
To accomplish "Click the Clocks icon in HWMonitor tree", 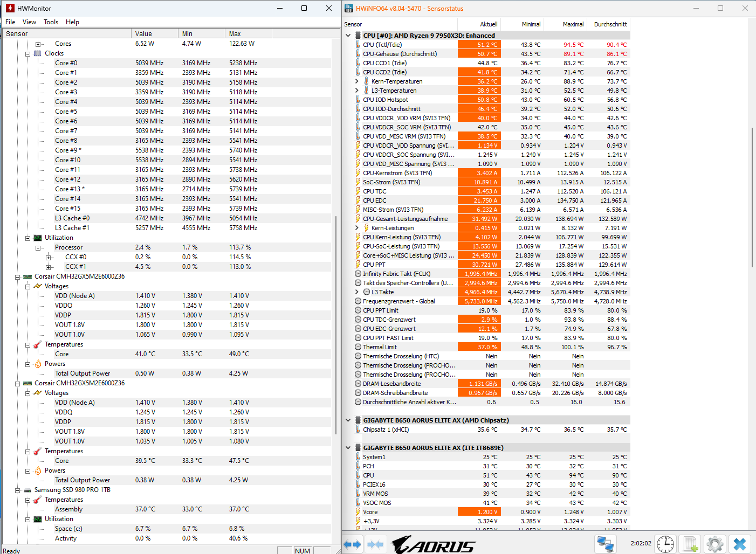I will coord(38,53).
